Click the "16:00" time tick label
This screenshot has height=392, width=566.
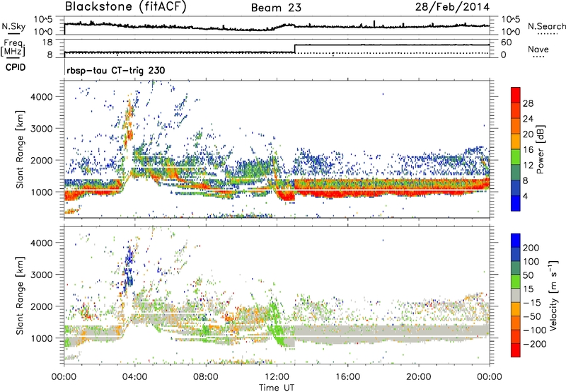coord(347,377)
